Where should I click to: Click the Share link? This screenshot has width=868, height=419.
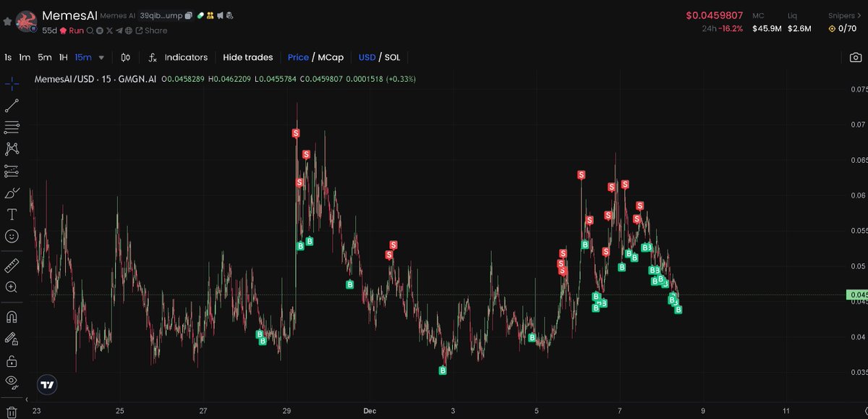(x=151, y=30)
